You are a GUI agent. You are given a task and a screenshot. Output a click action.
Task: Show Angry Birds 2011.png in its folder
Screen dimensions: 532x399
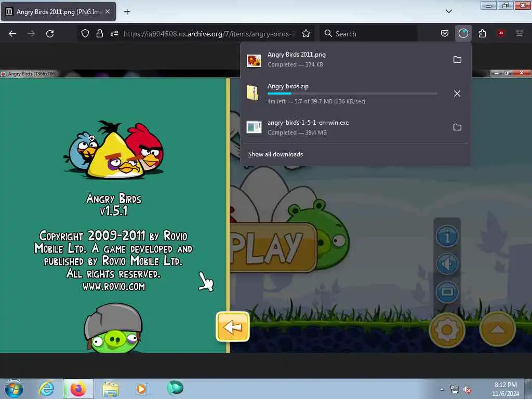[x=457, y=60]
